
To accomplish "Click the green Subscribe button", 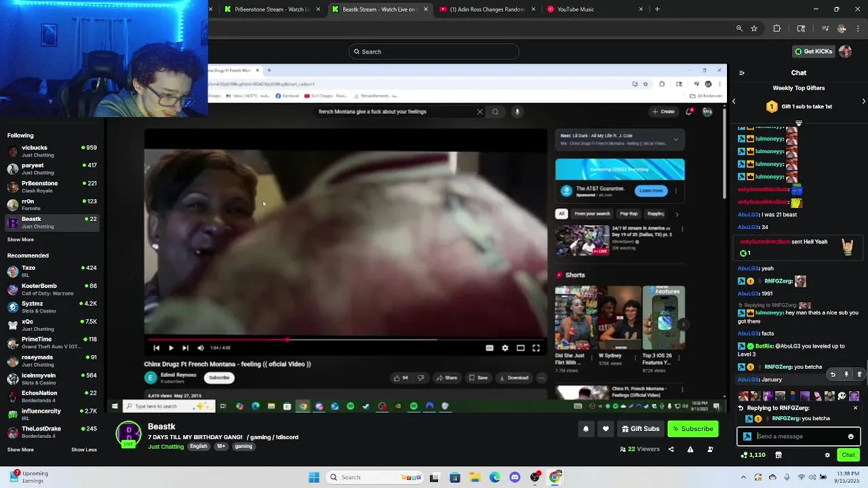I will point(692,429).
